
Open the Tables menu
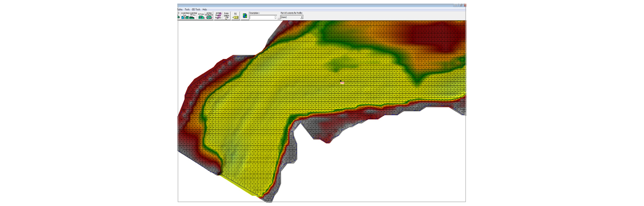tap(180, 10)
